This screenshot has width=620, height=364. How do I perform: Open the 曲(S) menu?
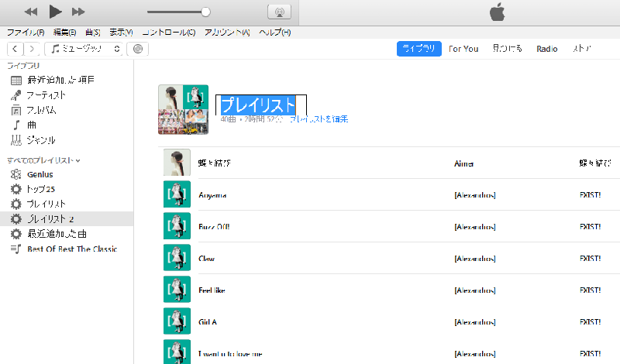click(93, 33)
